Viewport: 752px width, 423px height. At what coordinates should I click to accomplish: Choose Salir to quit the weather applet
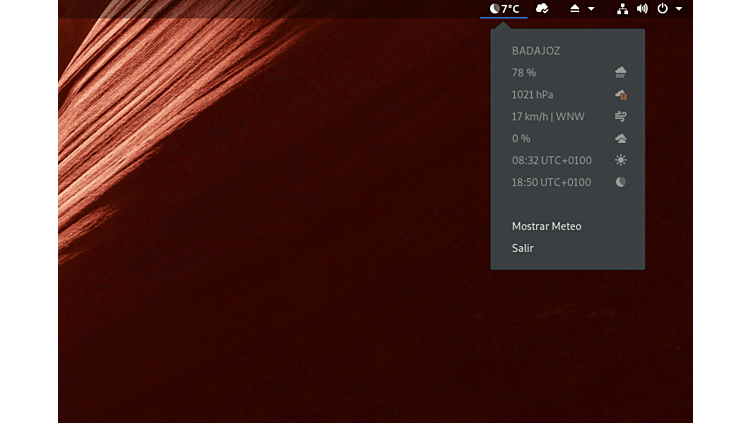(523, 248)
